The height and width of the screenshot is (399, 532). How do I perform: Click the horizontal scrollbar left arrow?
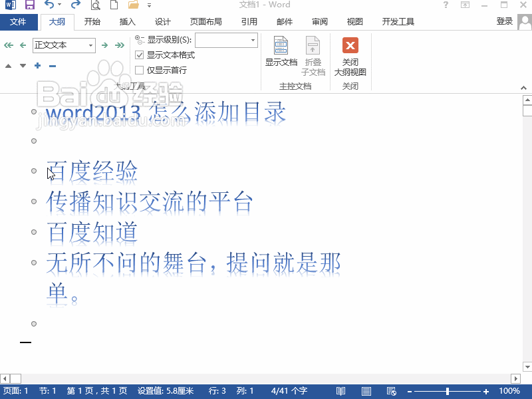[x=5, y=378]
